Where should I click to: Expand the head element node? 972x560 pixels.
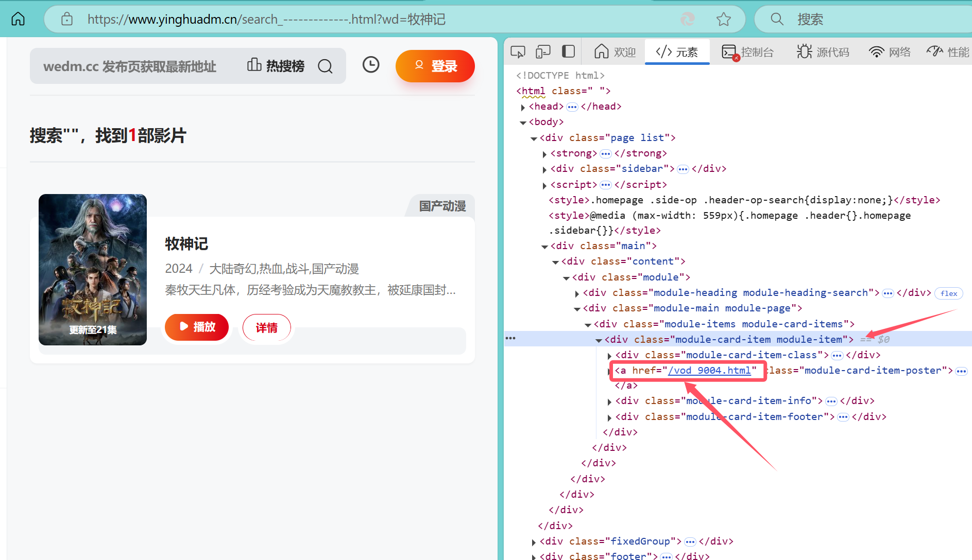click(x=523, y=107)
